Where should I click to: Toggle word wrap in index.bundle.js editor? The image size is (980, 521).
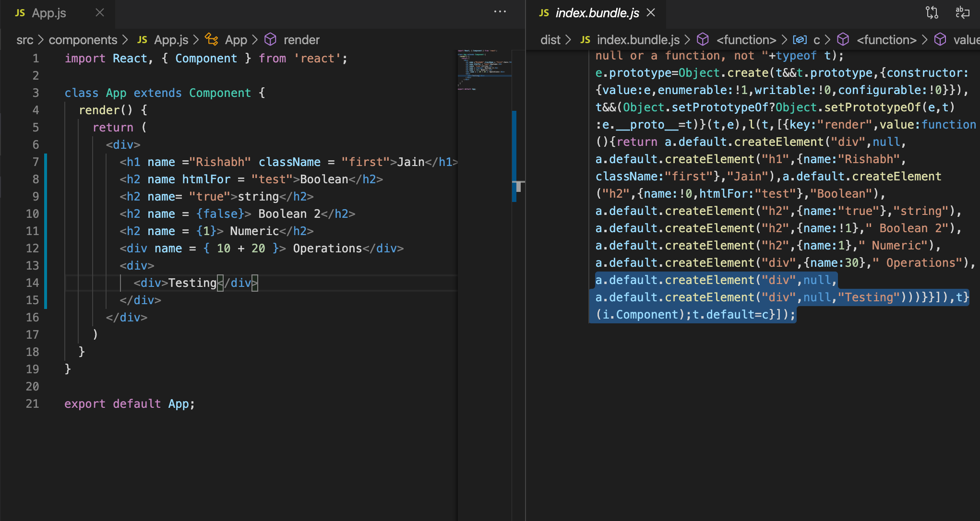tap(963, 13)
